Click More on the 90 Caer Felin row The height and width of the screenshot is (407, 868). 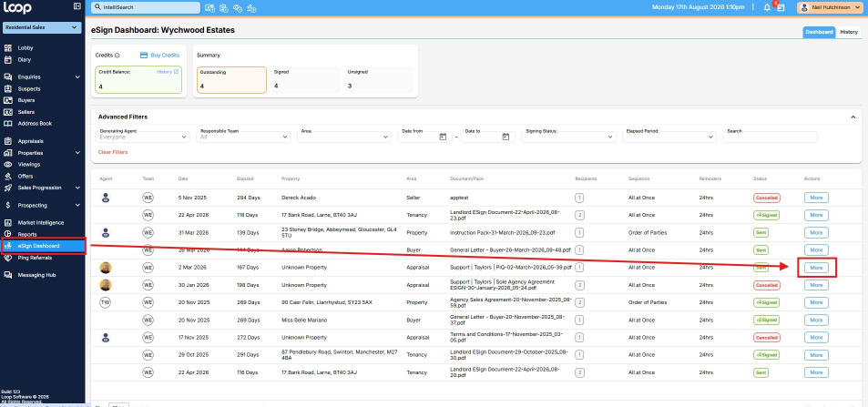816,302
